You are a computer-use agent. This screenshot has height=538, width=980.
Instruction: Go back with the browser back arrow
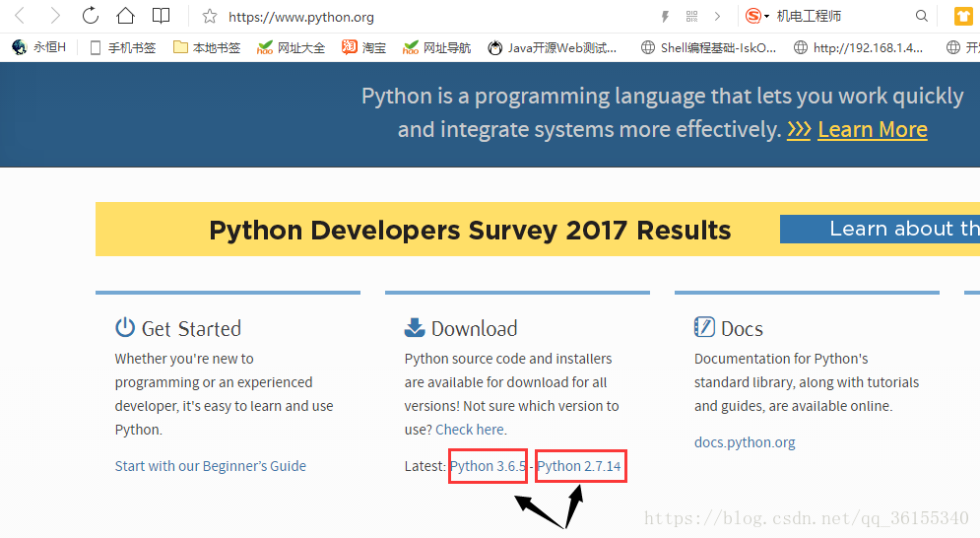tap(20, 16)
